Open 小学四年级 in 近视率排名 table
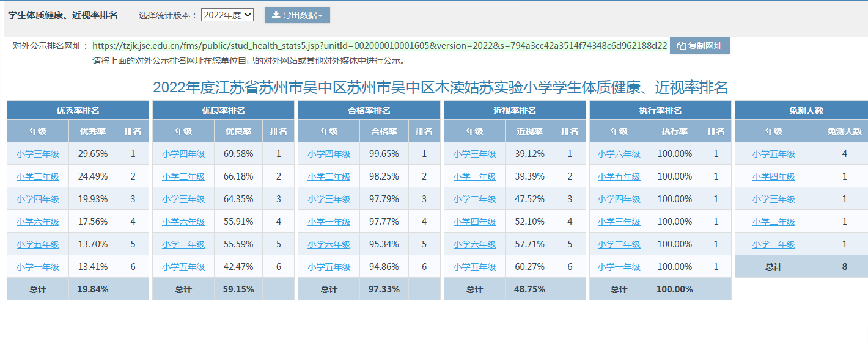 tap(475, 222)
